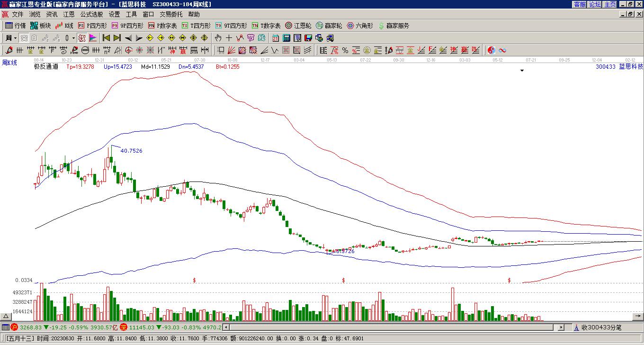This screenshot has height=345, width=644.
Task: Click the 深 Shenzhen index badge
Action: [124, 327]
